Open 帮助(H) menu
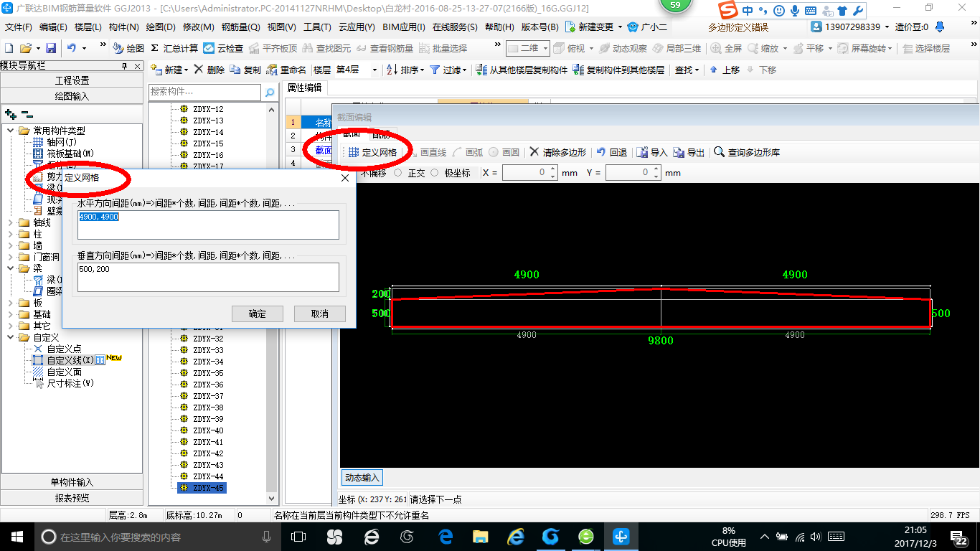 (499, 27)
